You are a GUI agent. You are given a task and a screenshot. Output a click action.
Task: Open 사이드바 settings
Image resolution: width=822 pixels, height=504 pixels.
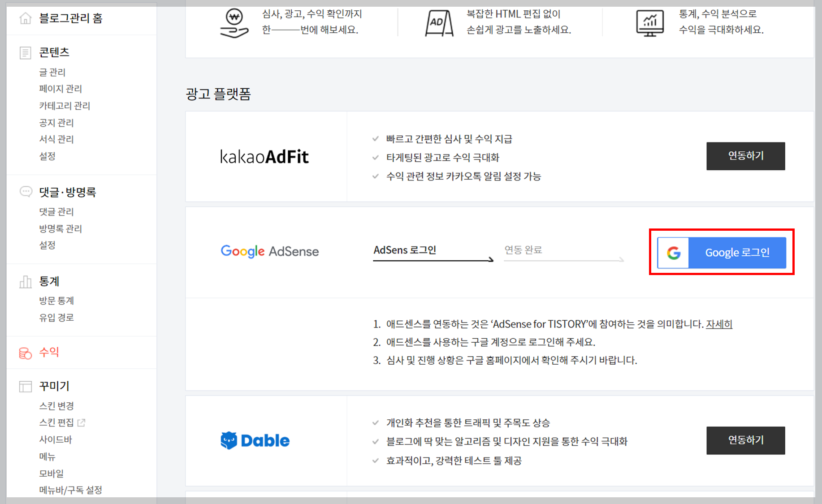[56, 439]
